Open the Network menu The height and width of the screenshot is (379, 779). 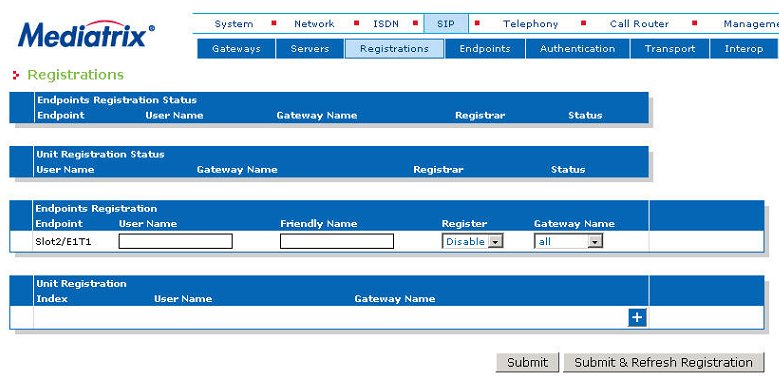[314, 24]
